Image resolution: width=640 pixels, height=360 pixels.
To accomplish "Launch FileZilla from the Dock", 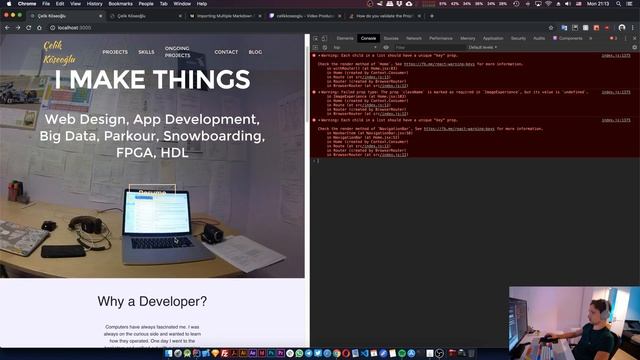I will pos(224,353).
